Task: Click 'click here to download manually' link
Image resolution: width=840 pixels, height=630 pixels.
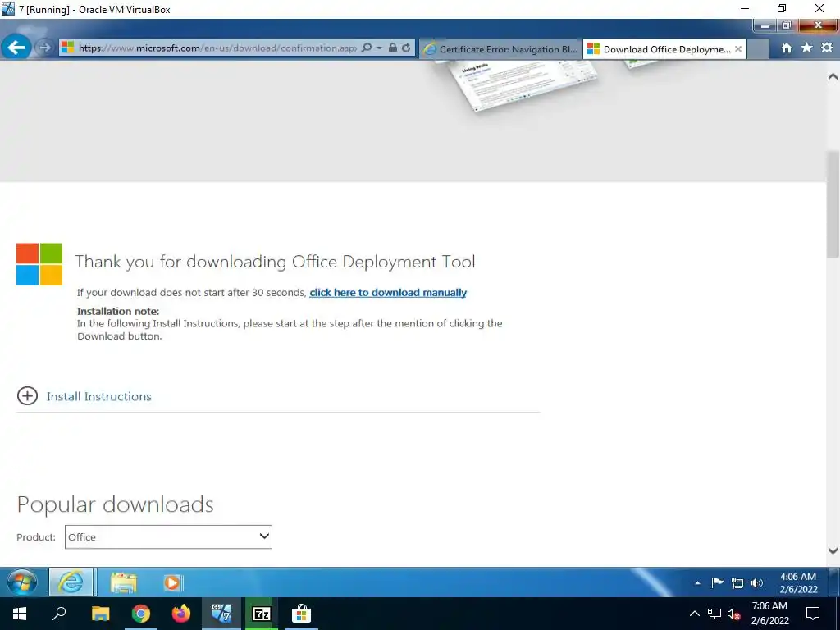Action: tap(388, 293)
